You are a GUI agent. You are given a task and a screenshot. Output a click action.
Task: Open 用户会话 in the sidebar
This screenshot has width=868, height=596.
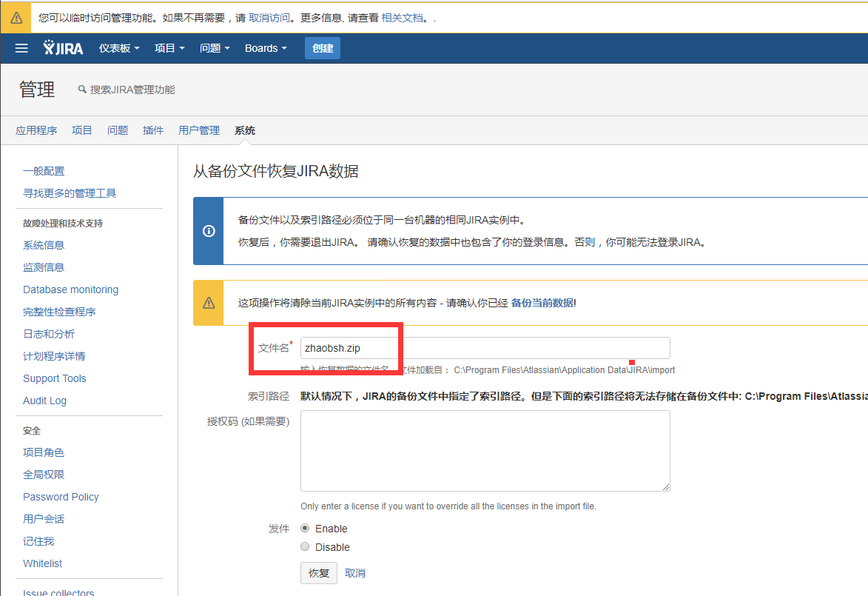pos(44,519)
